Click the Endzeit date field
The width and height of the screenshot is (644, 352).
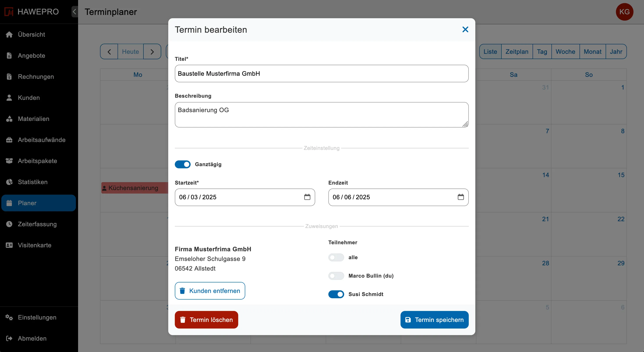[x=398, y=197]
